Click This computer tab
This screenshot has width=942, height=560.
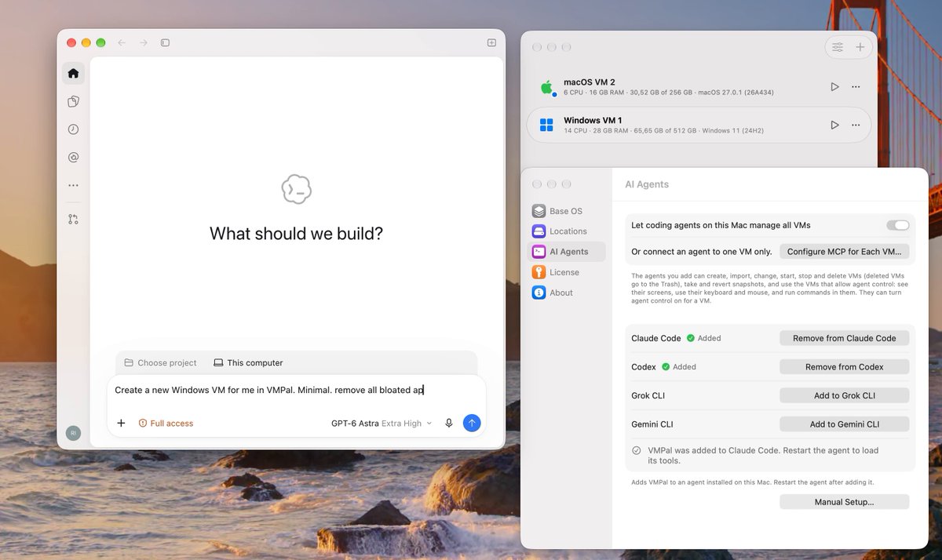click(x=248, y=363)
